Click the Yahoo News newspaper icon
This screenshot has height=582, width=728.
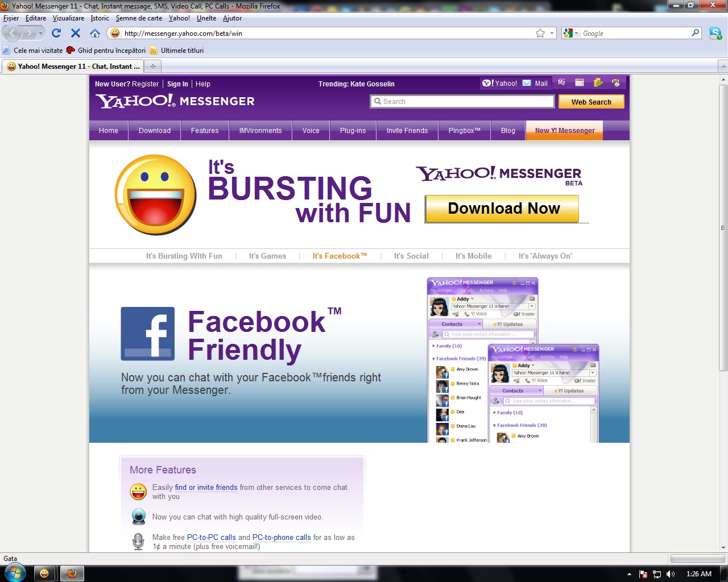(x=580, y=82)
